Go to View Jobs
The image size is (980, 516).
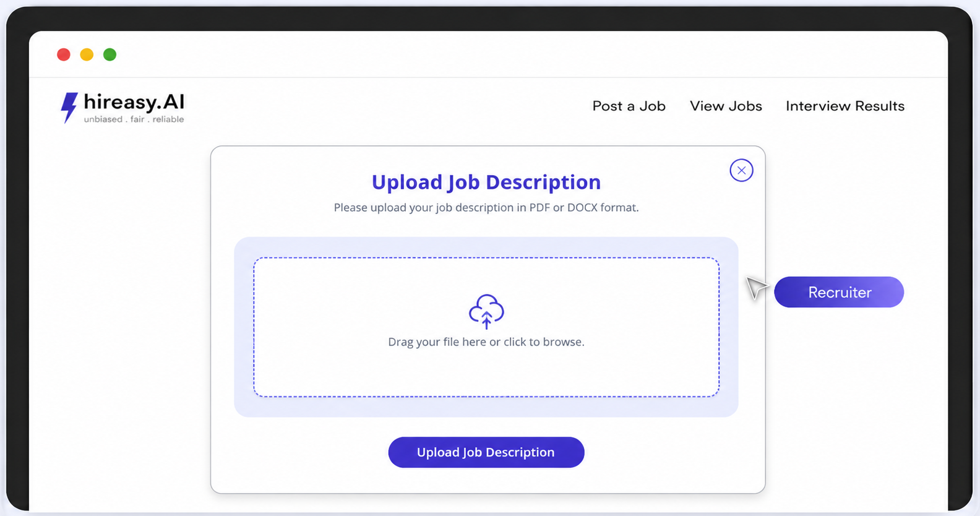726,106
